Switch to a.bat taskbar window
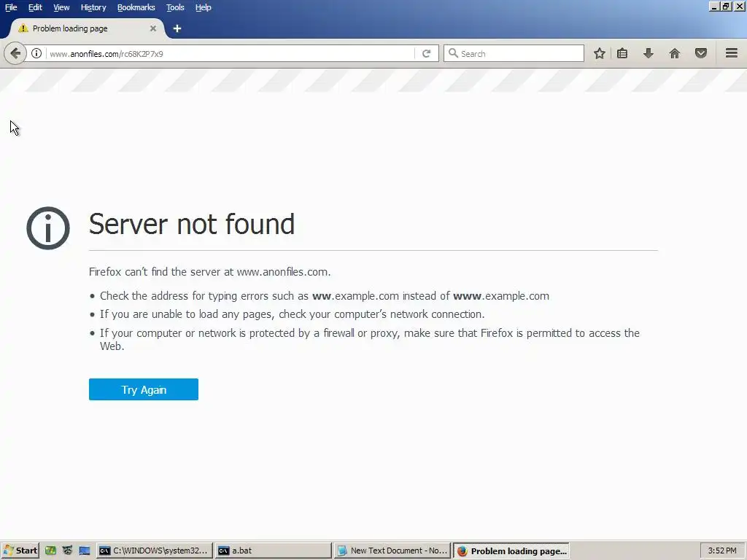747x560 pixels. tap(274, 551)
